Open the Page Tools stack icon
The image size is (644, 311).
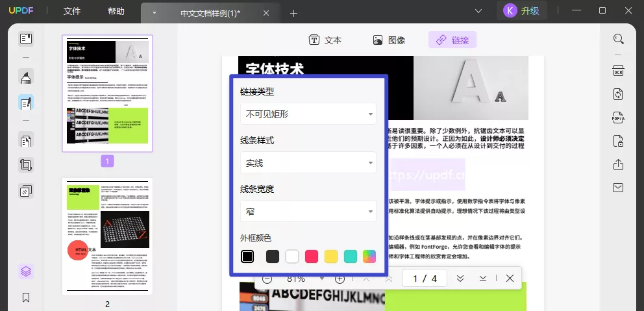point(26,191)
